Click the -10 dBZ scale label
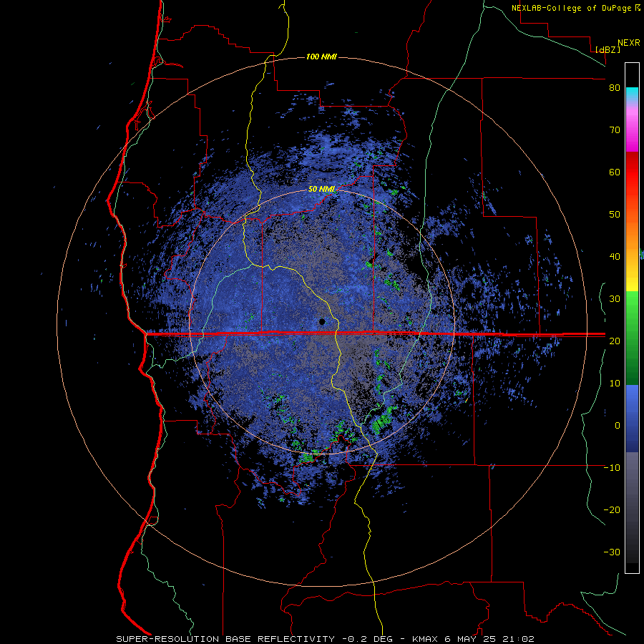644x644 pixels. coord(612,468)
